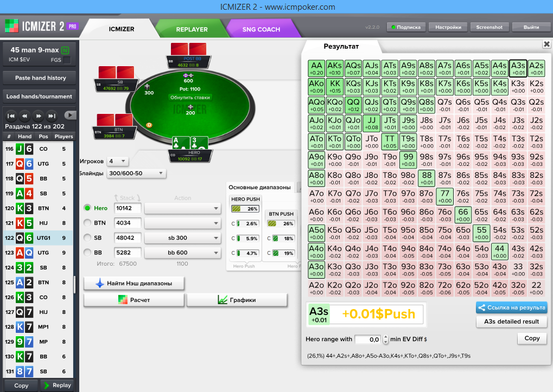Click the Stack sort arrows header

128,198
